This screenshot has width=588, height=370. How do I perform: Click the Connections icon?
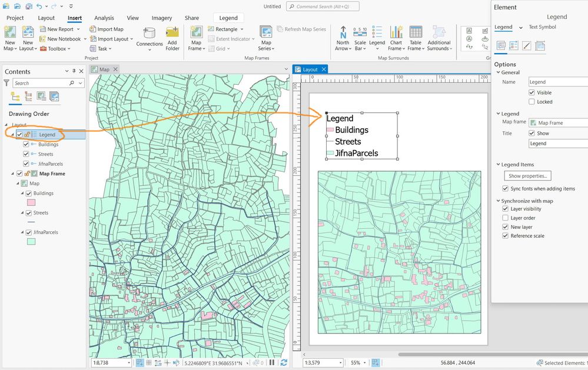150,38
